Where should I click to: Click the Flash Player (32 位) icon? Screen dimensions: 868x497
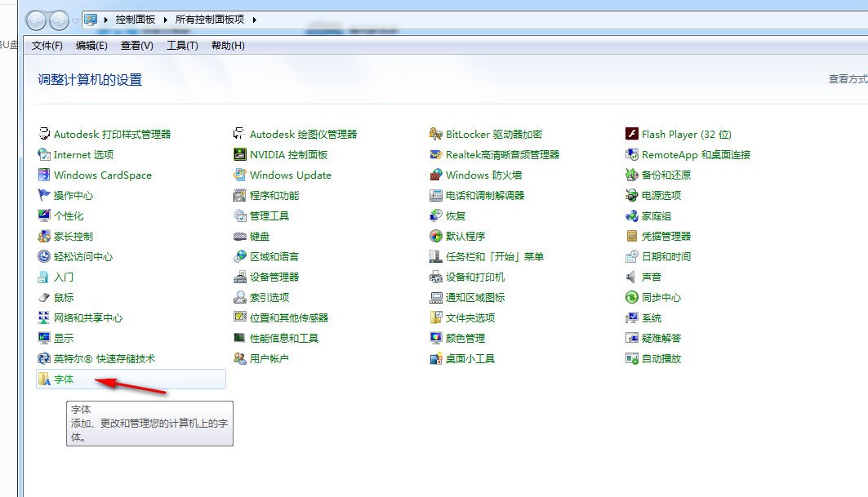[632, 135]
